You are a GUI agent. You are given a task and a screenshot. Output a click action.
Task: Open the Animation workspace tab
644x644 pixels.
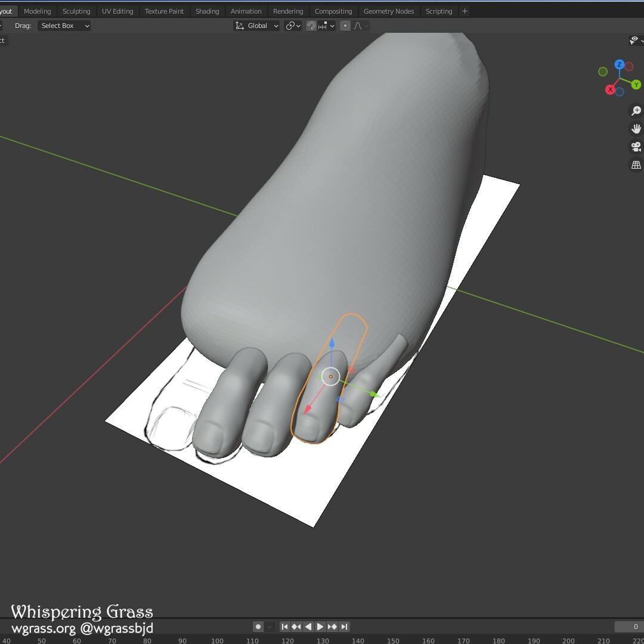(x=246, y=11)
